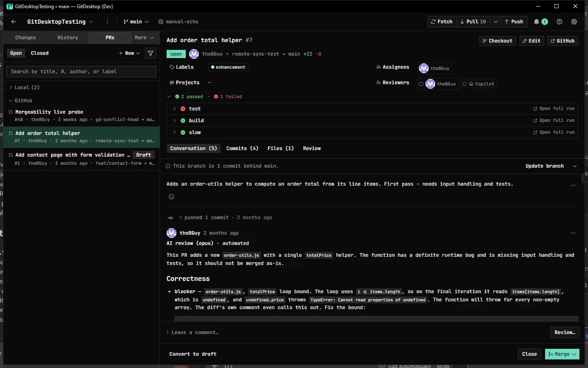Open the main branch dropdown
This screenshot has height=368, width=588.
pyautogui.click(x=136, y=22)
